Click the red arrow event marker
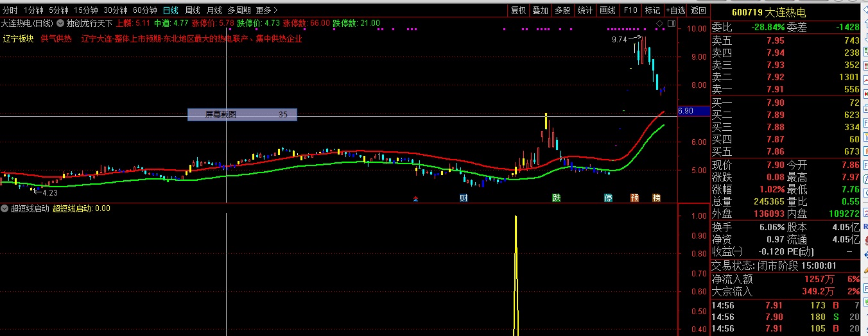 [416, 199]
